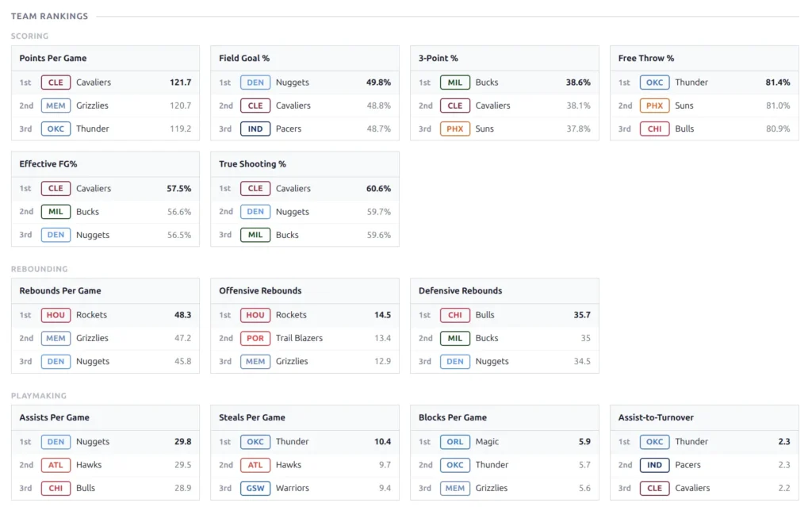The height and width of the screenshot is (507, 812).
Task: Open Rockets name in Rebounds Per Game
Action: tap(91, 315)
